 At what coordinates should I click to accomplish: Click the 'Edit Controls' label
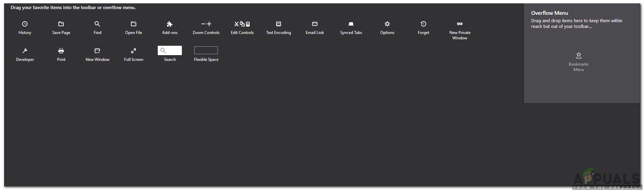click(x=242, y=33)
